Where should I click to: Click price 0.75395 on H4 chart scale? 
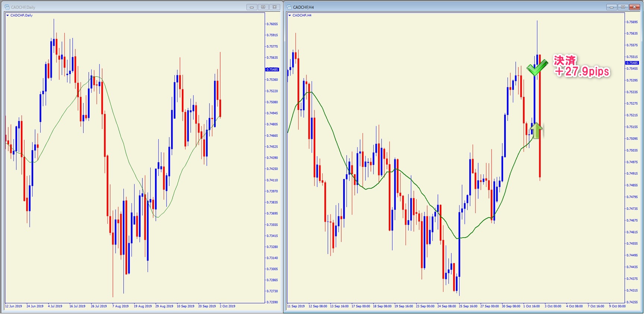point(632,80)
